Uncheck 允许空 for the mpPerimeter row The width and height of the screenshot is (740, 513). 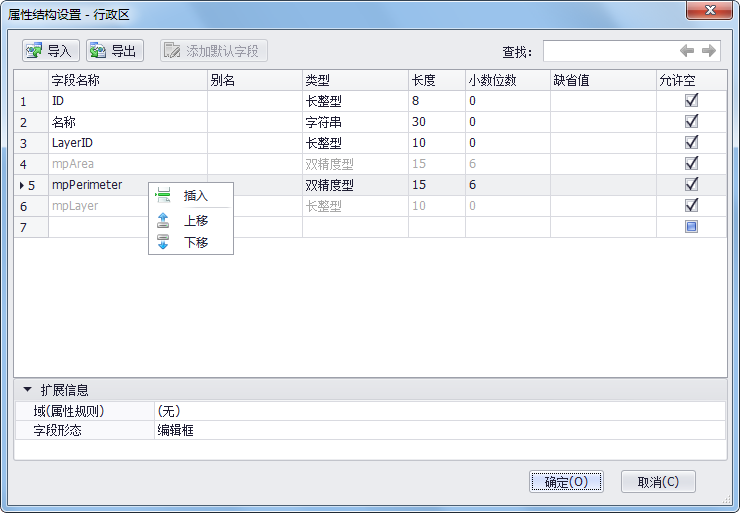click(691, 185)
